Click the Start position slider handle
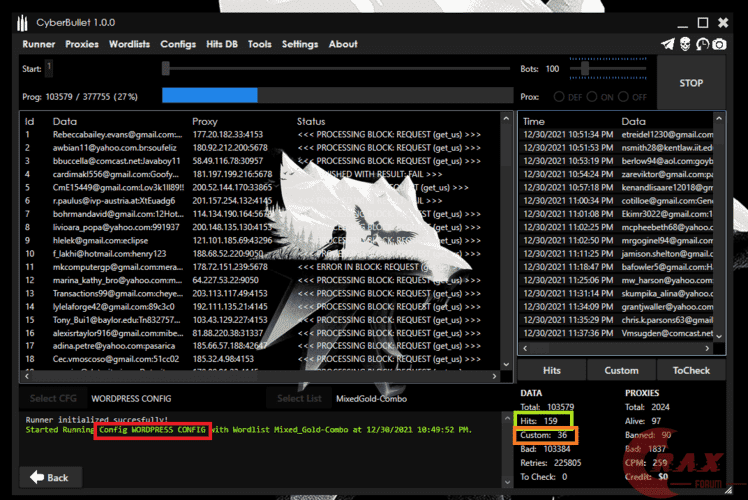The height and width of the screenshot is (500, 748). tap(166, 68)
